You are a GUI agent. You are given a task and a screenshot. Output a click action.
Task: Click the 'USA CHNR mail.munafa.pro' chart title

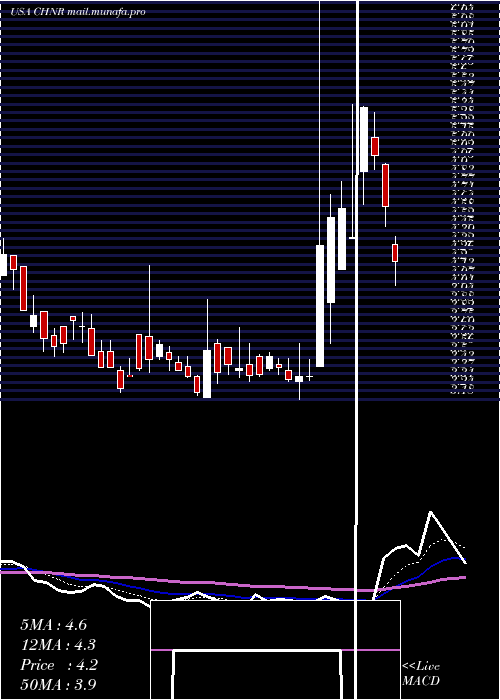coord(78,12)
